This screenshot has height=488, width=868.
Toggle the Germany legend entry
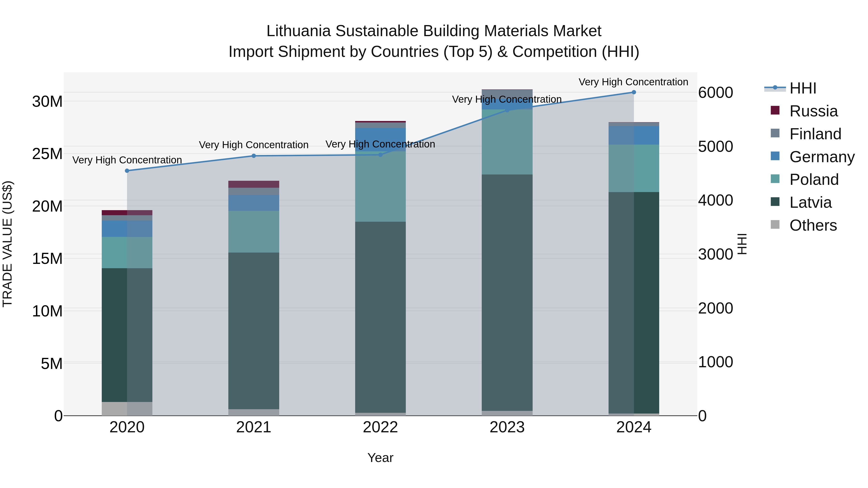[812, 157]
